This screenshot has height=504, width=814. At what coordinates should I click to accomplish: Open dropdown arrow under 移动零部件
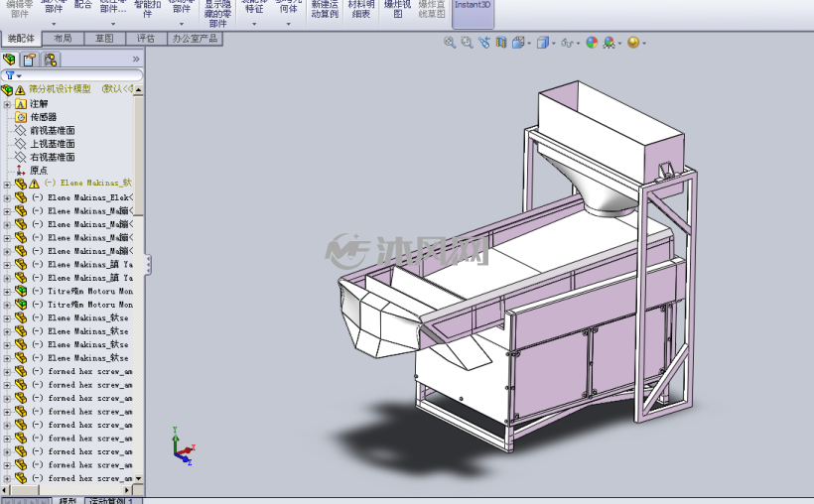pyautogui.click(x=182, y=24)
